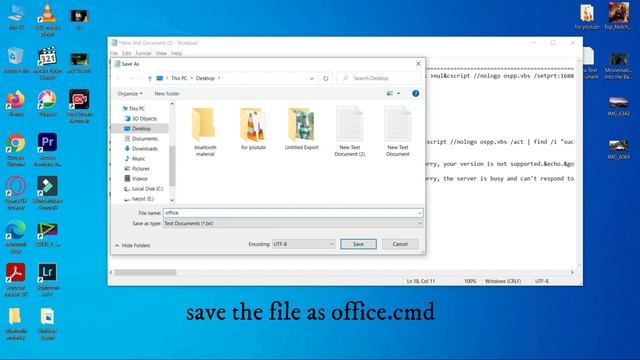The image size is (640, 360).
Task: Open the This PC desktop icon
Action: [16, 16]
